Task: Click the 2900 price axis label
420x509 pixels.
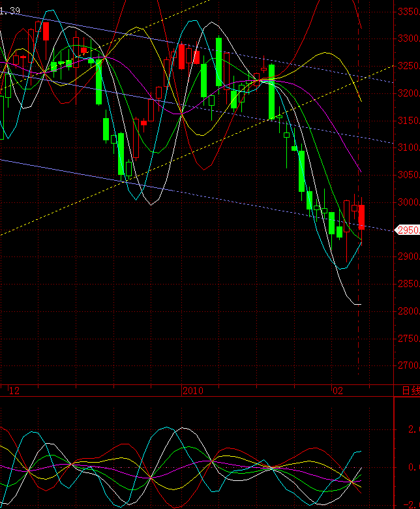Action: click(x=409, y=256)
